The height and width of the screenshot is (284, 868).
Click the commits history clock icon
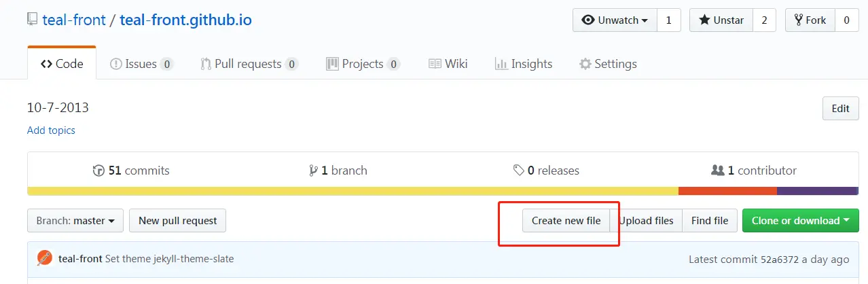click(x=98, y=171)
